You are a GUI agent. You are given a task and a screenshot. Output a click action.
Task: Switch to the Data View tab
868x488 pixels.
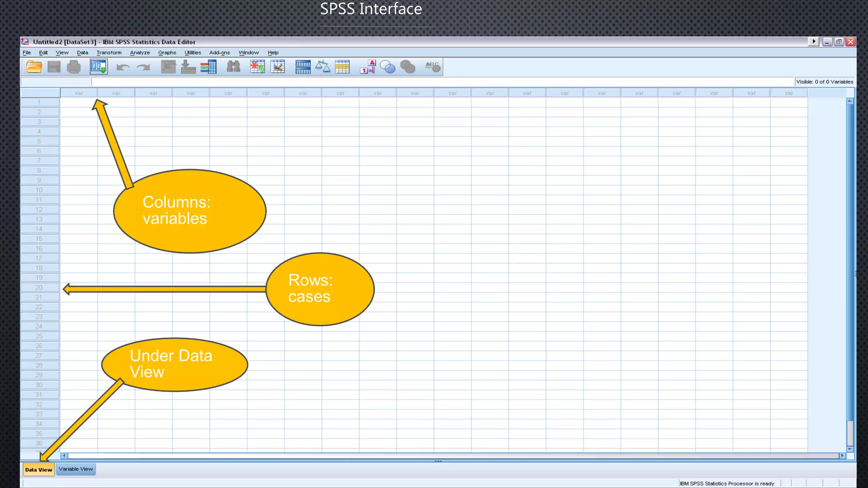(x=39, y=469)
